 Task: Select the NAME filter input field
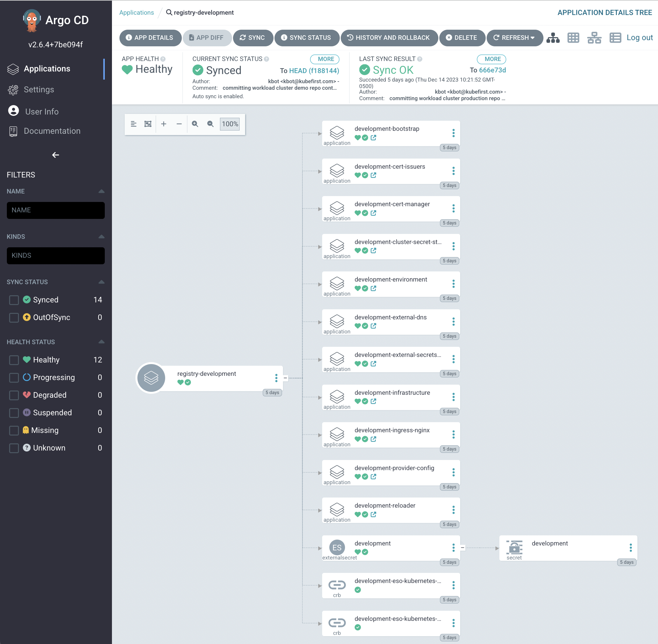point(55,210)
